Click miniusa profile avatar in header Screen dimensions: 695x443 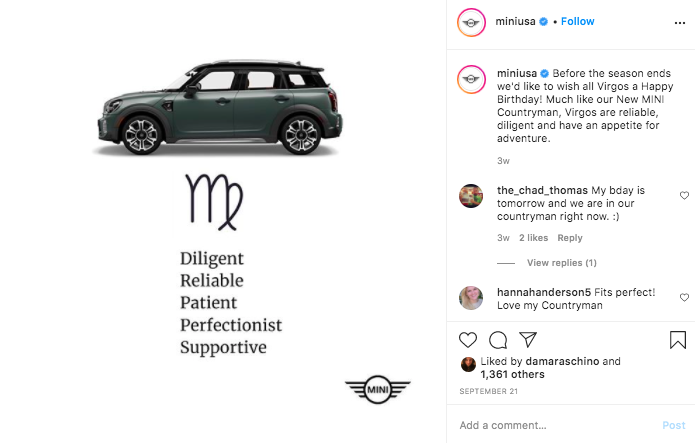(471, 23)
